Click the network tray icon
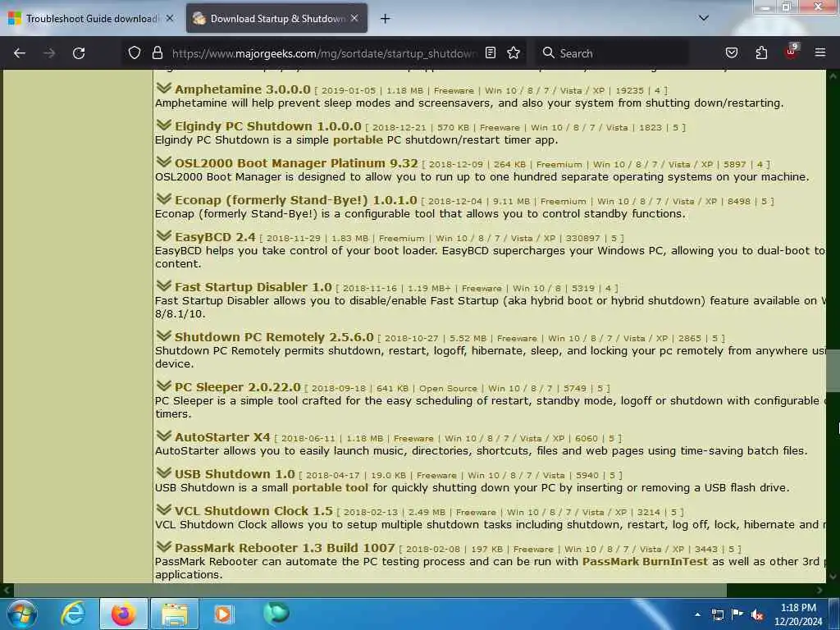Screen dimensions: 840x630 (718, 614)
